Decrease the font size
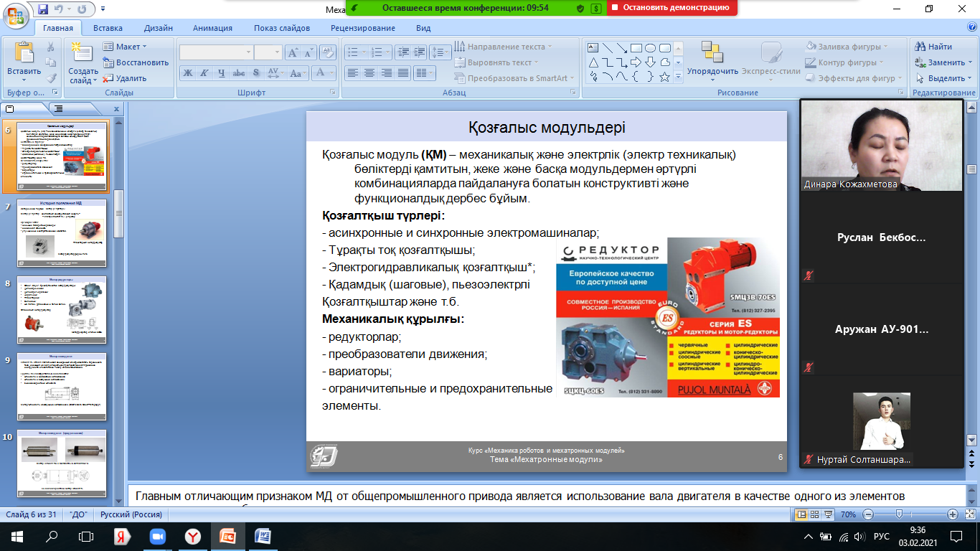The image size is (980, 551). [x=308, y=52]
